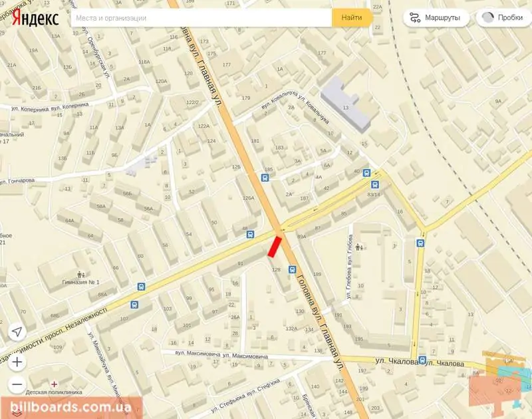Select bus stop icon near building 128

tap(292, 270)
